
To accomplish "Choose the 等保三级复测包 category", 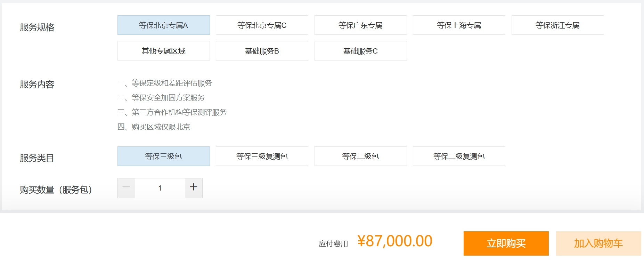I will coord(262,156).
